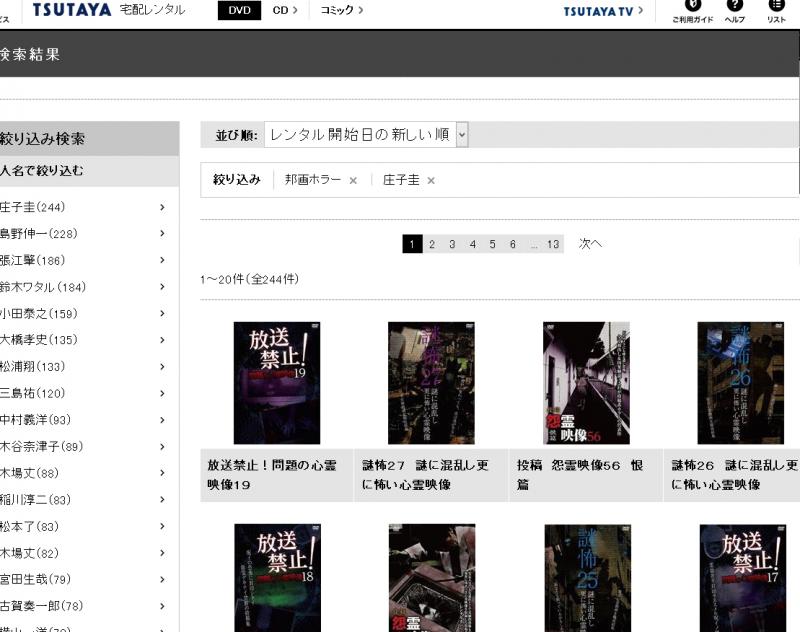
Task: Go to results page 6
Action: [x=513, y=244]
